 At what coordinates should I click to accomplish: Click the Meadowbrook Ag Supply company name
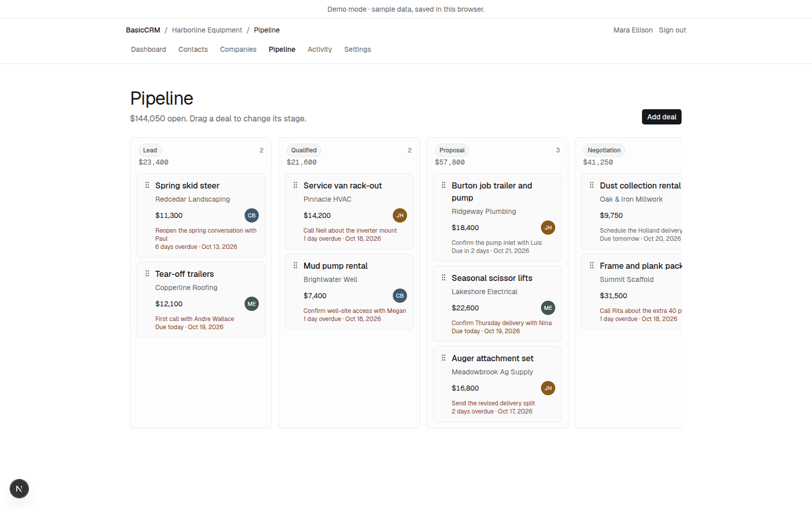tap(492, 372)
